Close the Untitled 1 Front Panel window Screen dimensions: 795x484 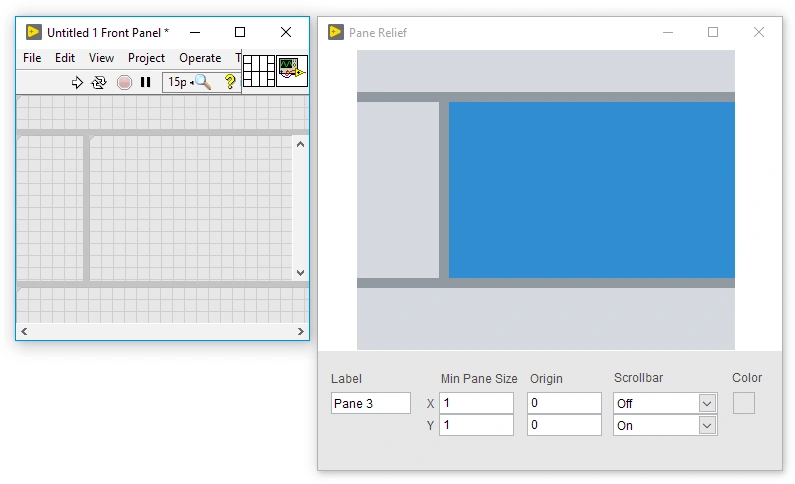point(286,32)
